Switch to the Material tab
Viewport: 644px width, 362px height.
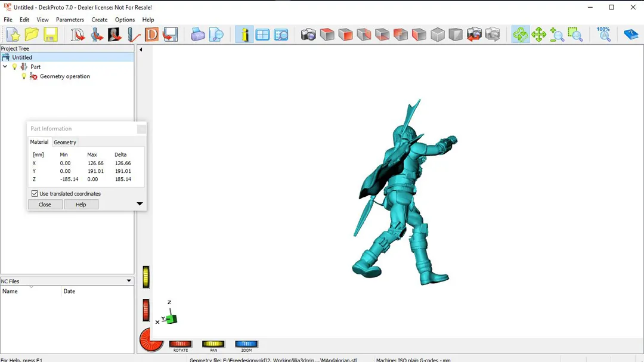[39, 142]
